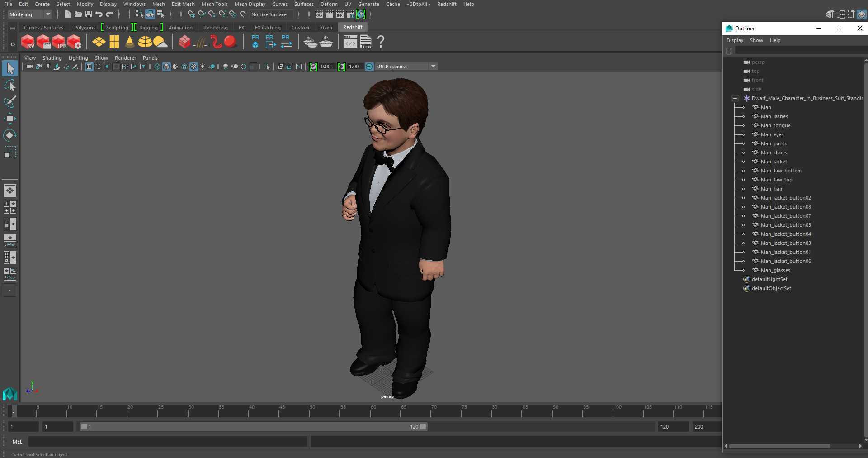
Task: Activate the Scale tool
Action: click(x=10, y=152)
